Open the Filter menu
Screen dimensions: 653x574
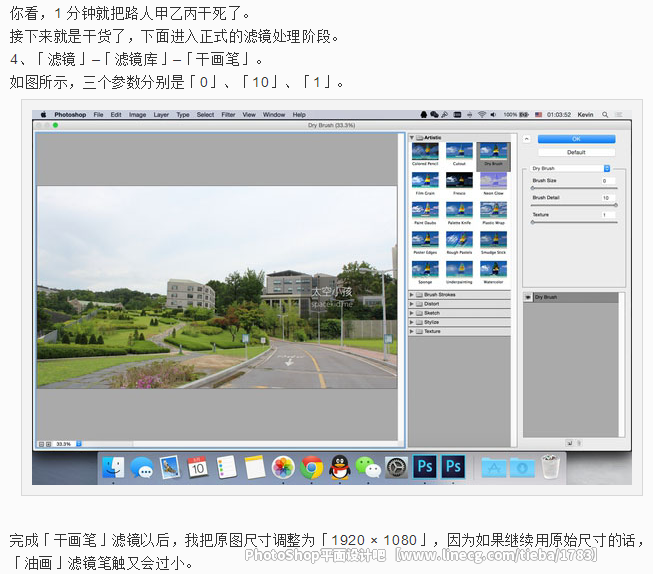(228, 115)
